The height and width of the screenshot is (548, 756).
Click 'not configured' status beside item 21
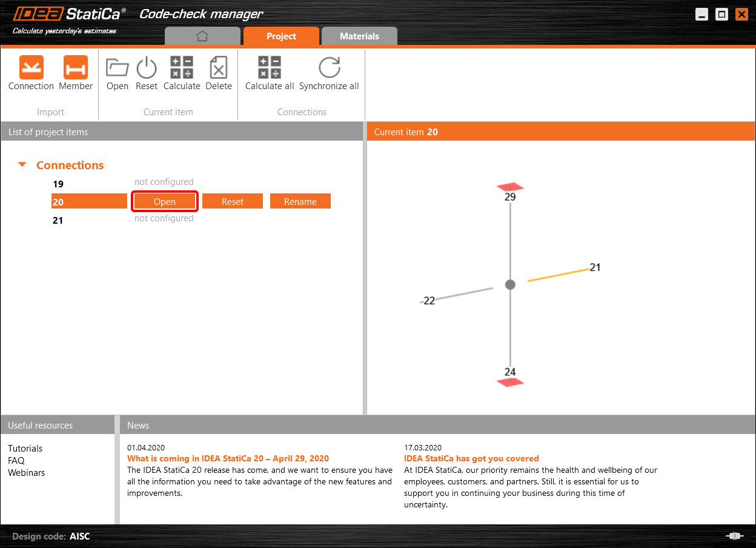click(164, 218)
